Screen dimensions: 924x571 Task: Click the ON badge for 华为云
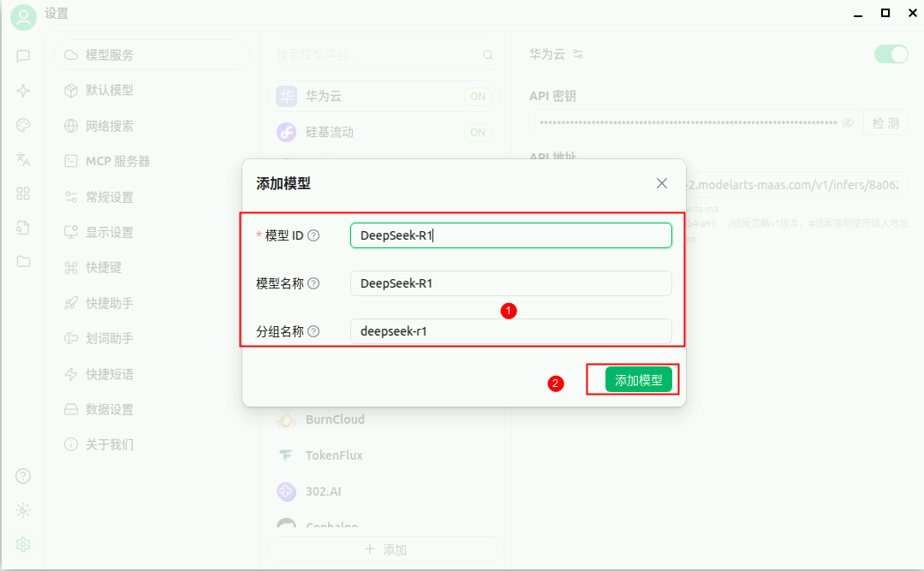[478, 96]
